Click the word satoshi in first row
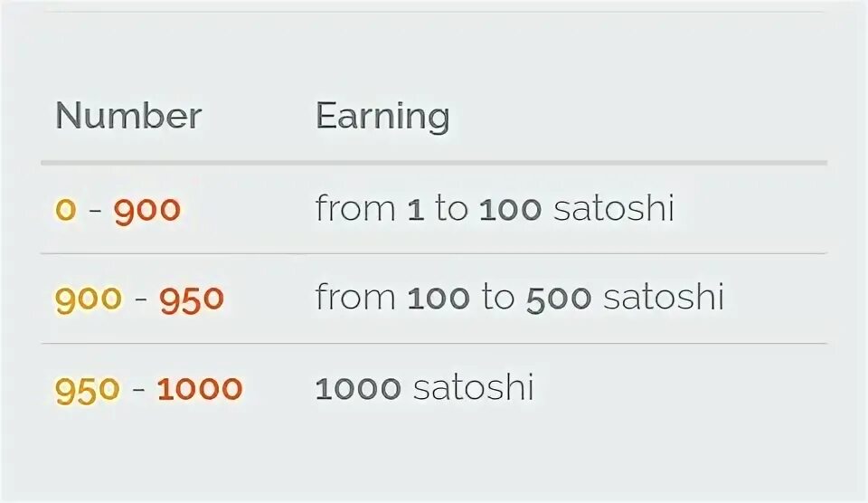 coord(613,208)
